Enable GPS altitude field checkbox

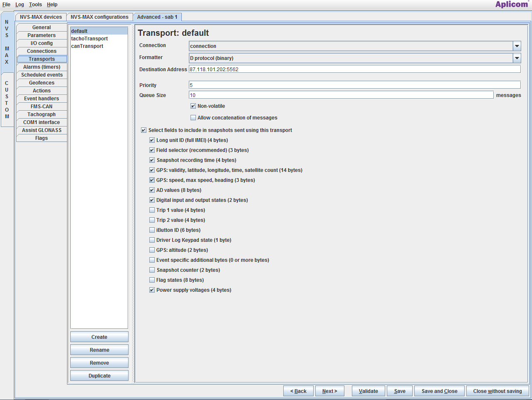[152, 250]
